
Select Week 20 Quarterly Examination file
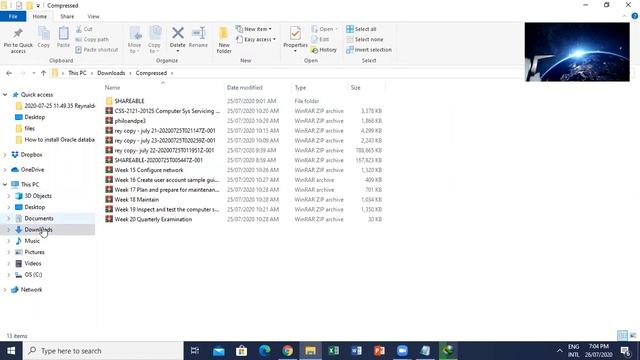click(x=153, y=219)
